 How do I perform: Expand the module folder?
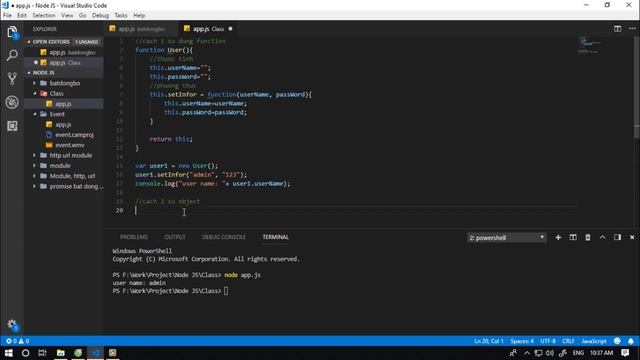pos(60,166)
